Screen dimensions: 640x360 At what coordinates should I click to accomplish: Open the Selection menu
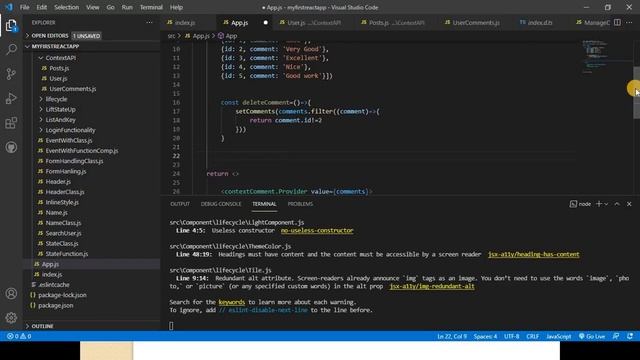pyautogui.click(x=66, y=7)
